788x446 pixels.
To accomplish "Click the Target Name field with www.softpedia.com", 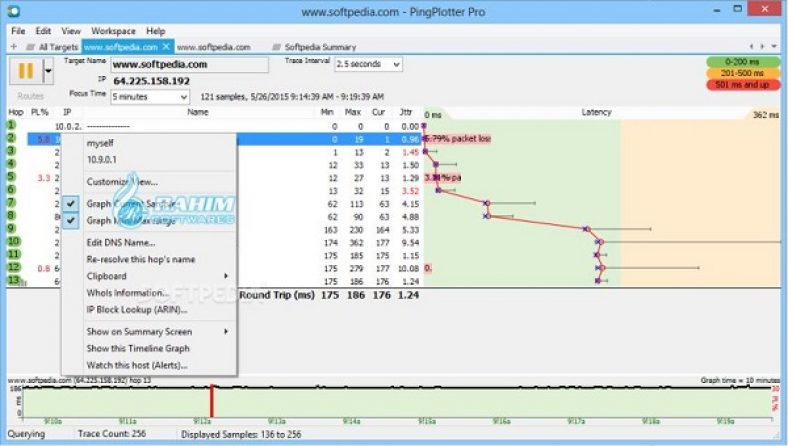I will coord(189,64).
